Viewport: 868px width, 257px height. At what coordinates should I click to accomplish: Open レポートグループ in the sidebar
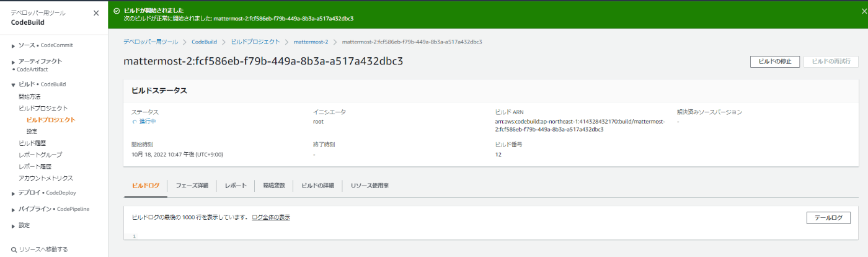click(x=40, y=155)
